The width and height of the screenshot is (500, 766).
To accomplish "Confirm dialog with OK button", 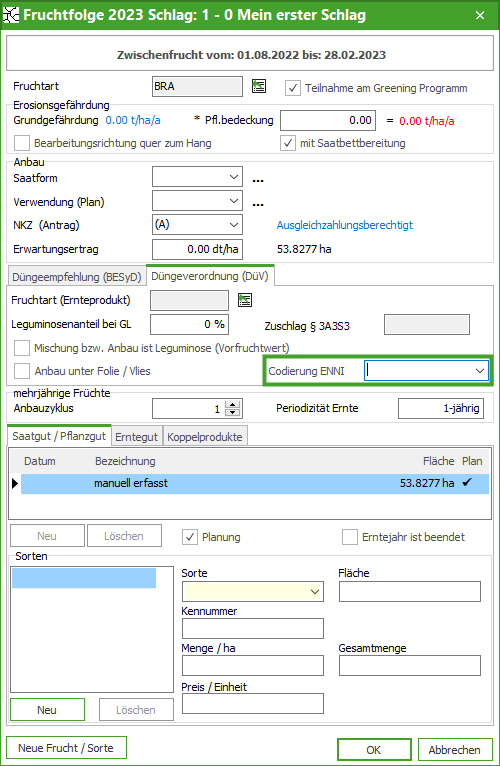I will 374,750.
